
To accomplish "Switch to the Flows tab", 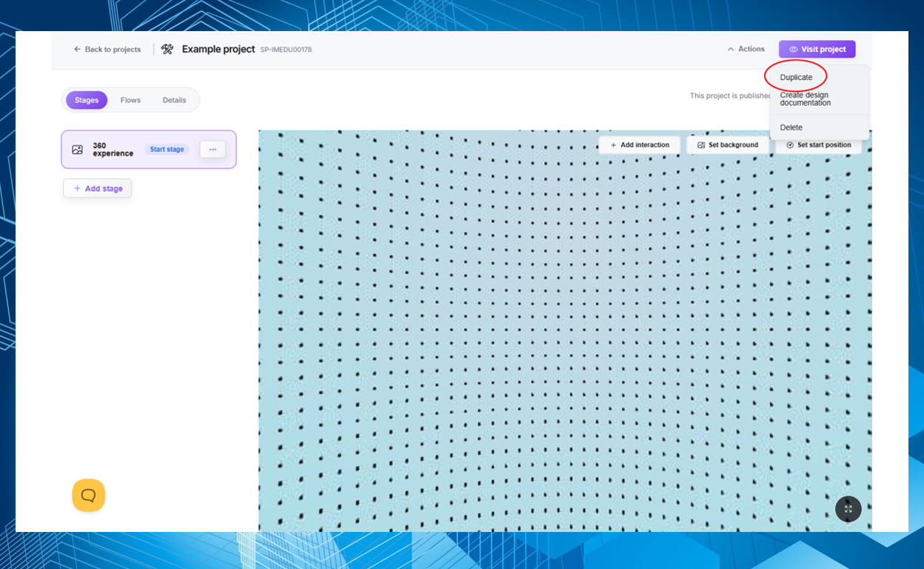I will click(x=130, y=100).
